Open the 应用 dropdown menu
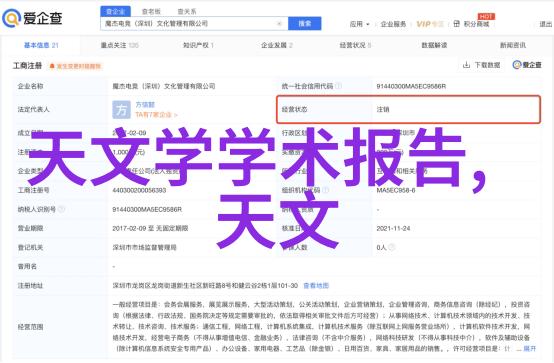The height and width of the screenshot is (363, 554). [x=359, y=24]
